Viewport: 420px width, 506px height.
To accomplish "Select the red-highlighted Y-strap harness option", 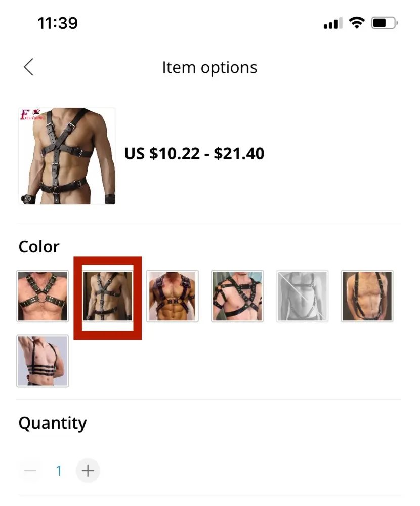I will pos(107,296).
